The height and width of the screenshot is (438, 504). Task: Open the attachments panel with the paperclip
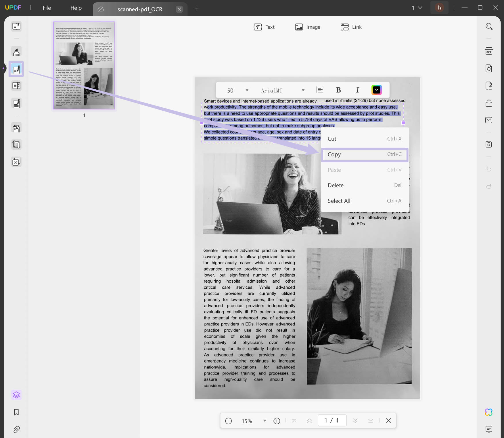click(16, 429)
